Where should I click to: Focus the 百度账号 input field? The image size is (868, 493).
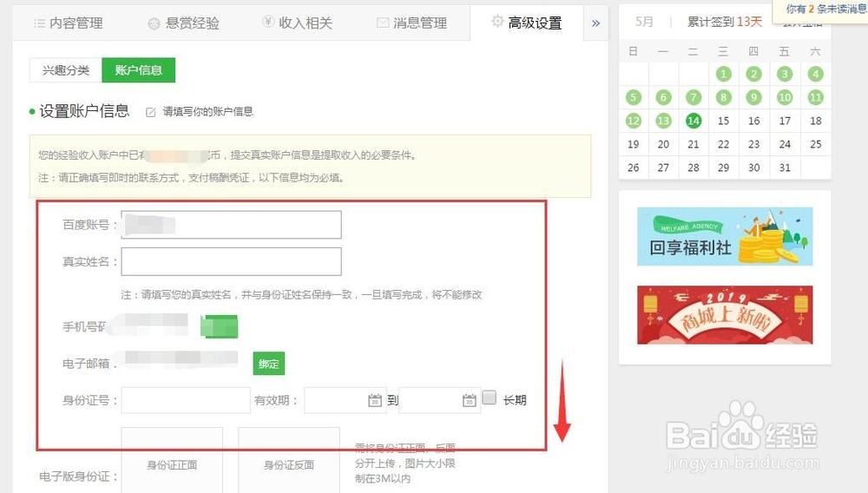point(232,225)
